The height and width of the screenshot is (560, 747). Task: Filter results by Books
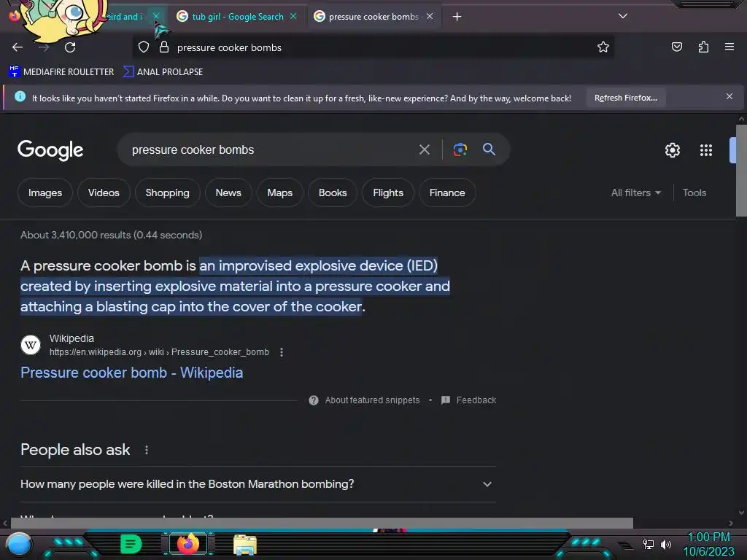coord(333,192)
